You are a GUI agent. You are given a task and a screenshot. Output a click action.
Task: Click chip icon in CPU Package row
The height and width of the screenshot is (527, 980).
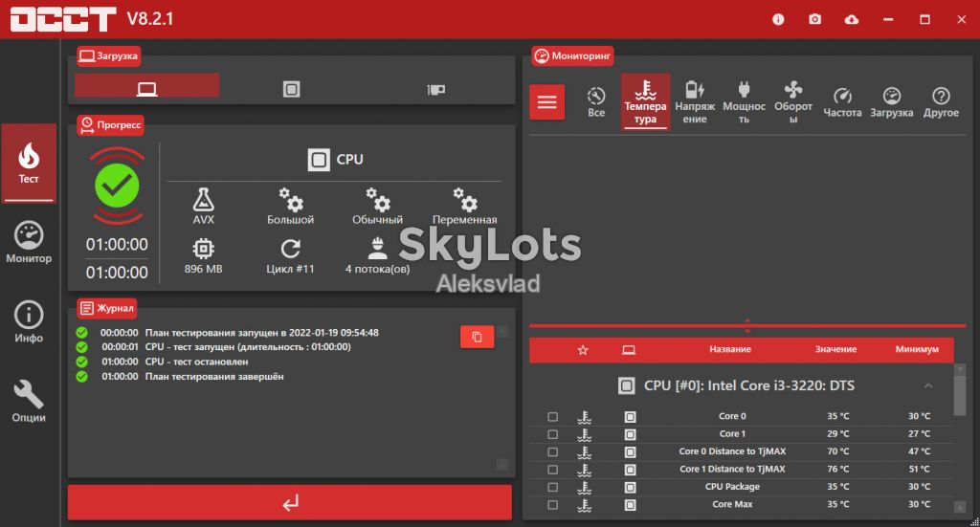point(630,487)
